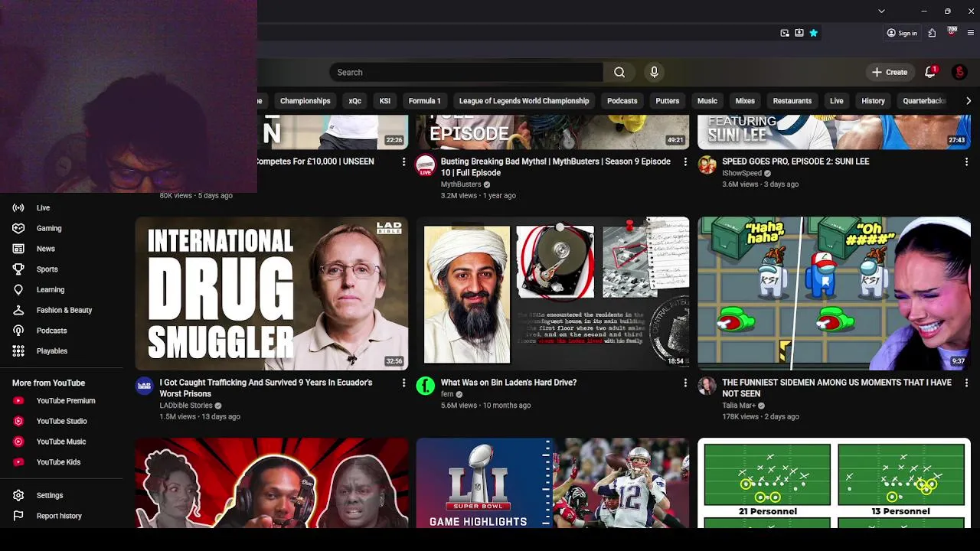Open 'Busting Breaking Bad Myths' video title
The height and width of the screenshot is (551, 980).
(x=555, y=167)
